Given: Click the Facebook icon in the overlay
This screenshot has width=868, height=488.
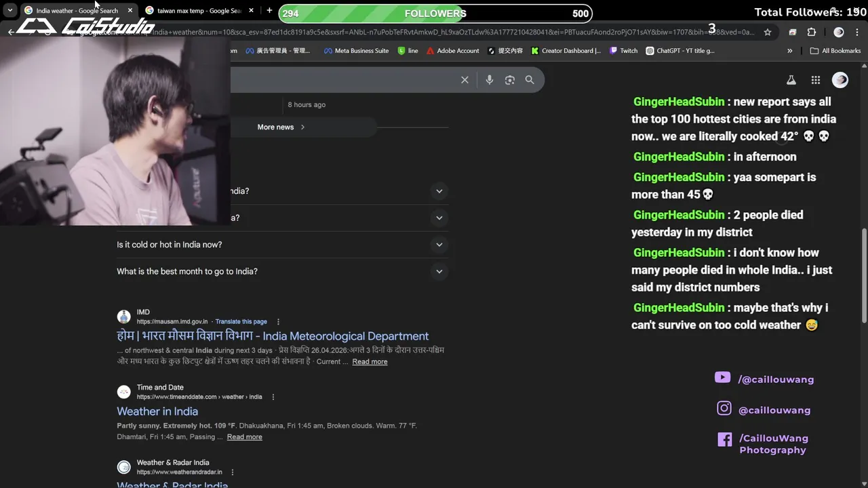Looking at the screenshot, I should click(x=725, y=439).
